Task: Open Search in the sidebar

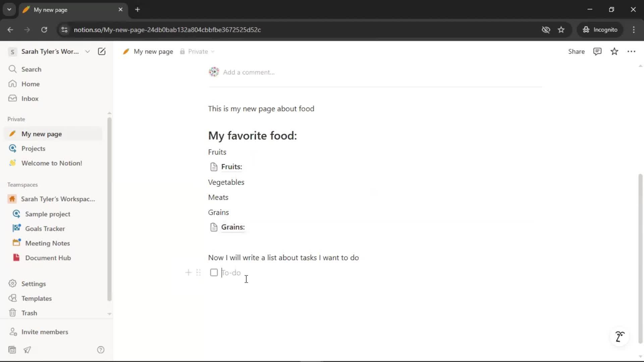Action: (54, 69)
